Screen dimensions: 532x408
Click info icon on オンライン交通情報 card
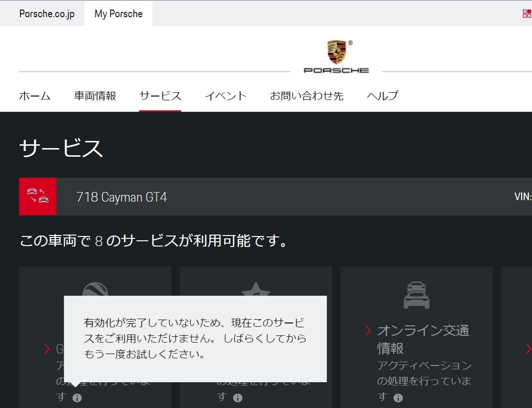coord(398,397)
